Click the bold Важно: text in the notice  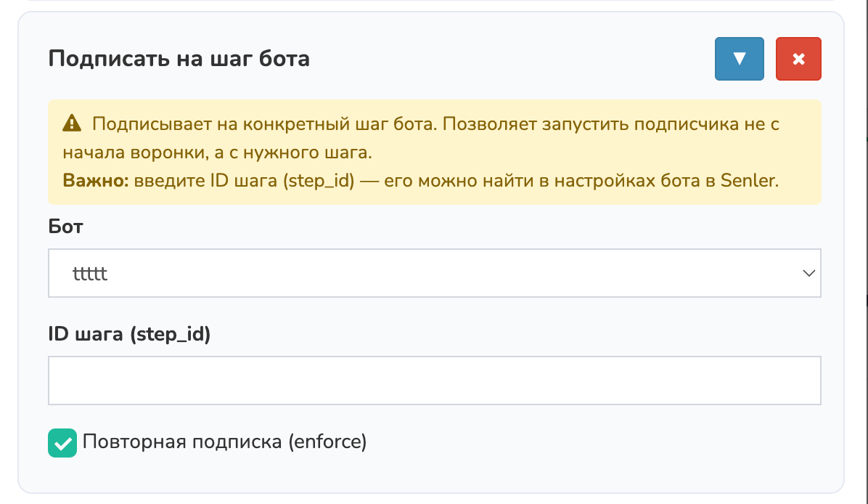96,181
